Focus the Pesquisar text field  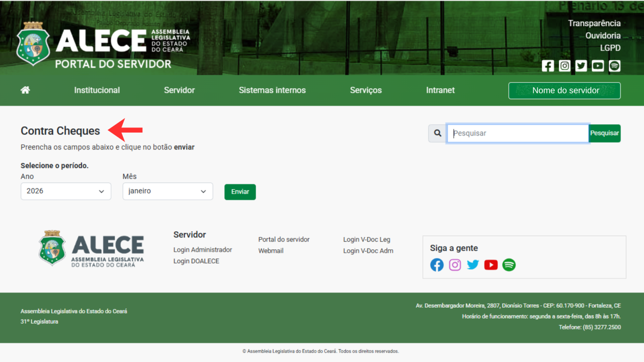pos(518,133)
